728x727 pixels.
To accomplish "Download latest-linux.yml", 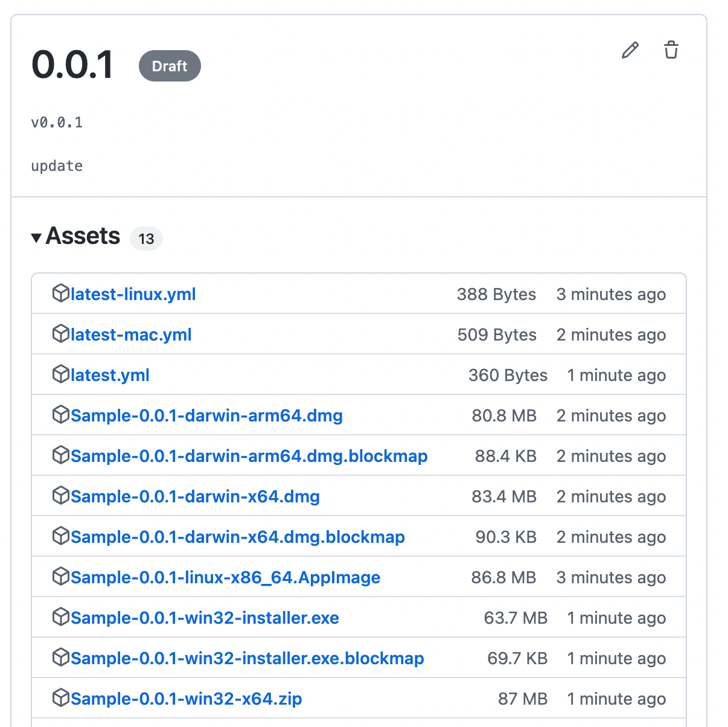I will [x=133, y=294].
